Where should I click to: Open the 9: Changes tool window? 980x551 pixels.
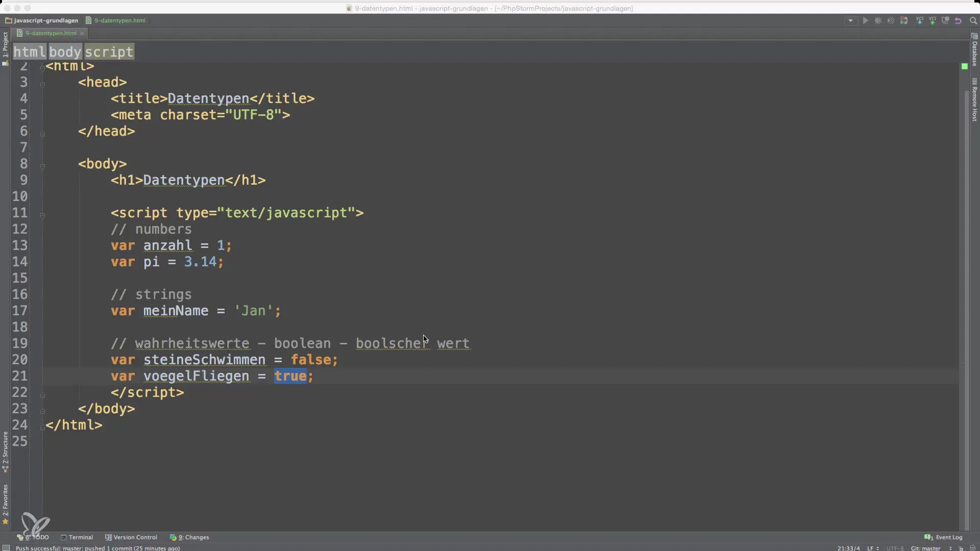pos(189,537)
